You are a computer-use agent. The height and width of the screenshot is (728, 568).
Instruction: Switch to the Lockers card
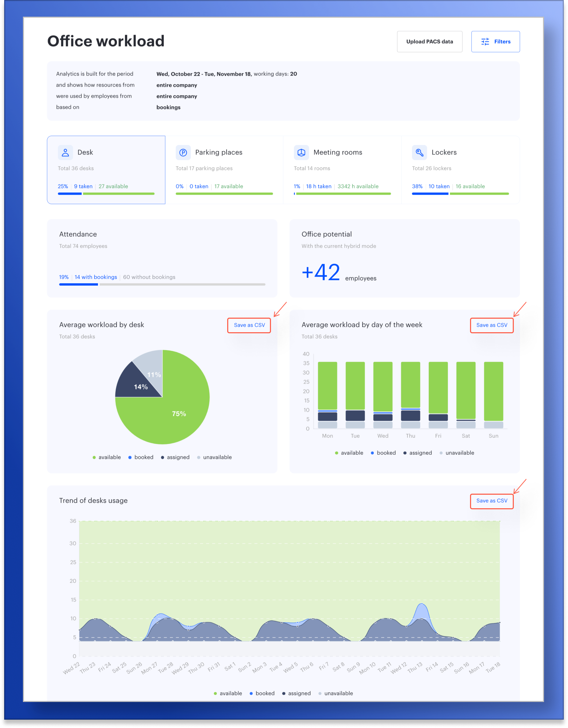pos(460,170)
